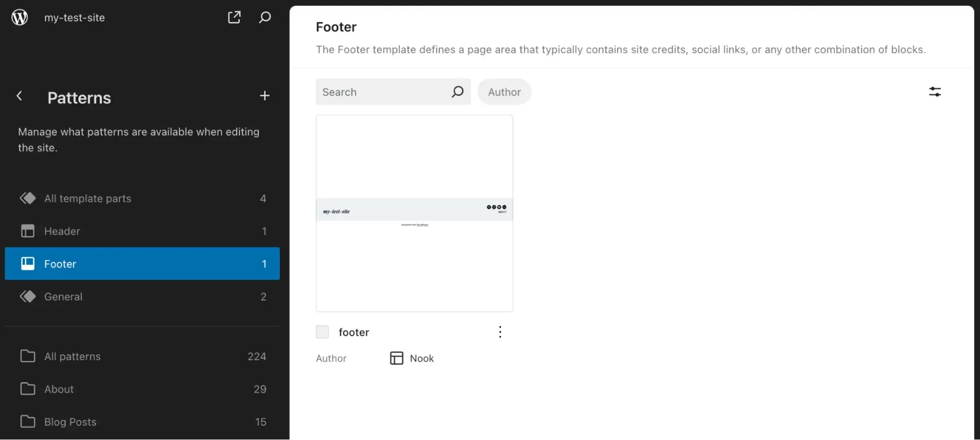Click the WordPress logo in the top bar
980x440 pixels.
[19, 17]
